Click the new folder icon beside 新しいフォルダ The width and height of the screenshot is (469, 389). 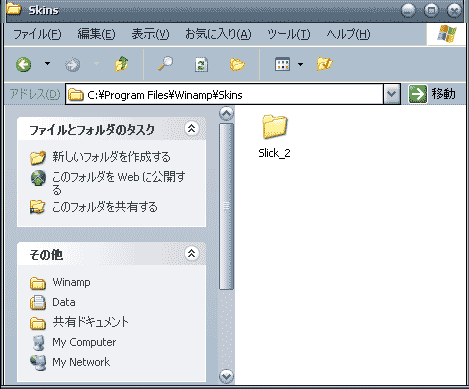(x=38, y=157)
